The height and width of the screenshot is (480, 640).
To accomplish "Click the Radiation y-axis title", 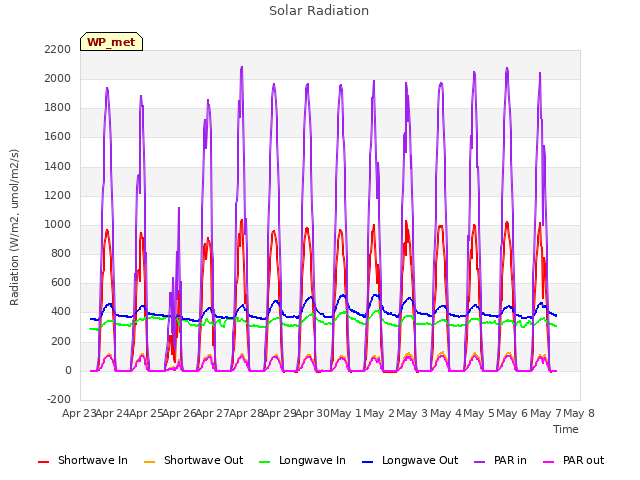I will coord(14,227).
